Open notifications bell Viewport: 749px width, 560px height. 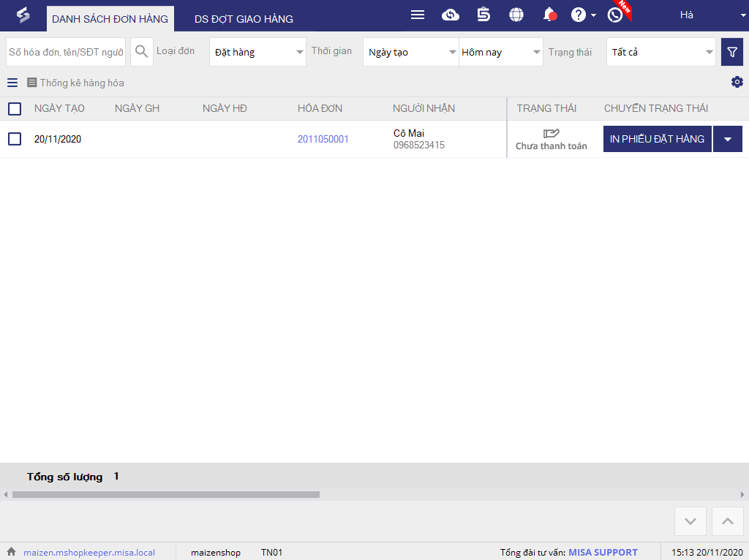coord(550,15)
